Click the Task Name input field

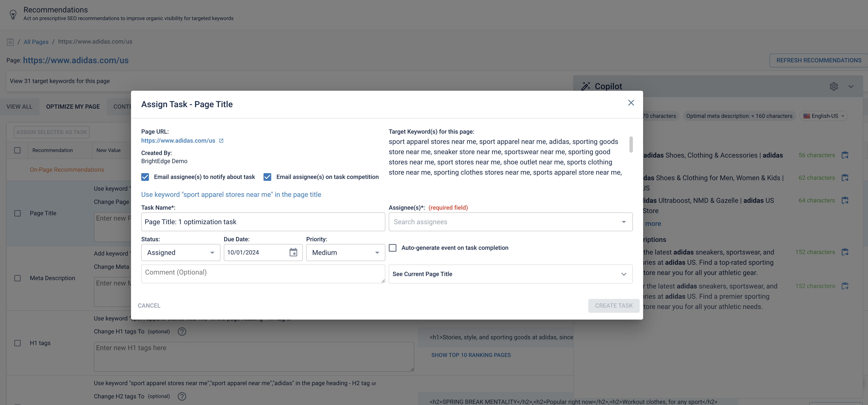263,222
